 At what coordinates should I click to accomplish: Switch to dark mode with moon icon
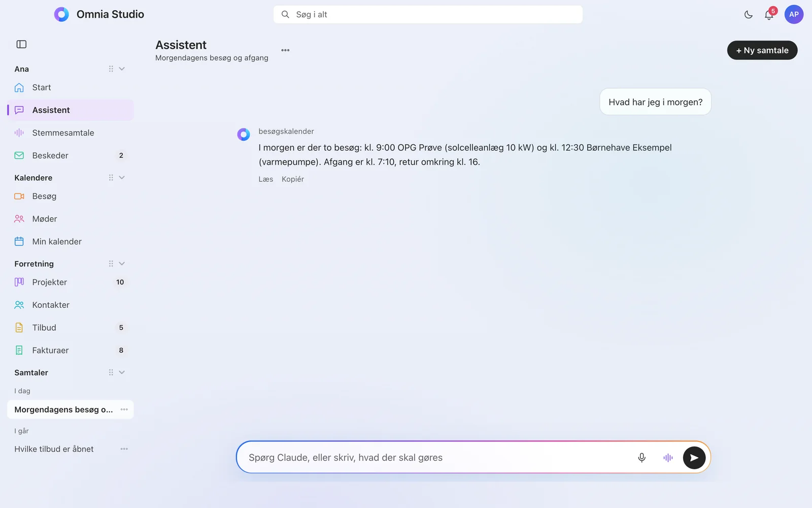749,15
